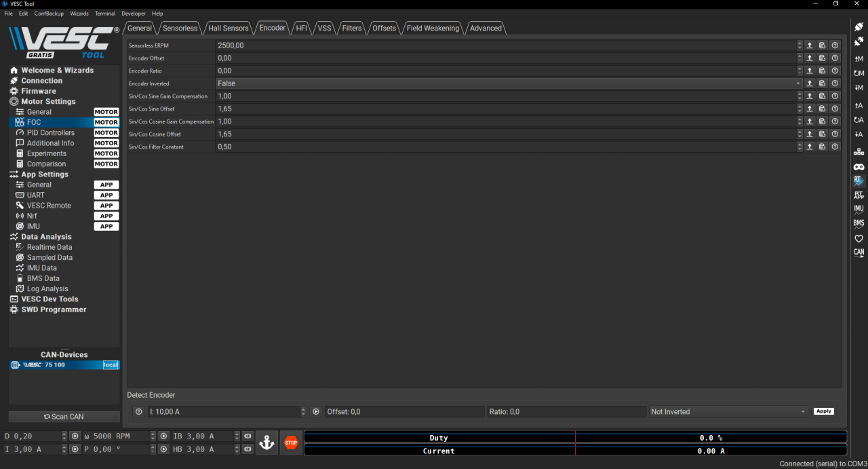Click play icon to run encoder detection
Viewport: 868px width, 469px height.
[316, 412]
